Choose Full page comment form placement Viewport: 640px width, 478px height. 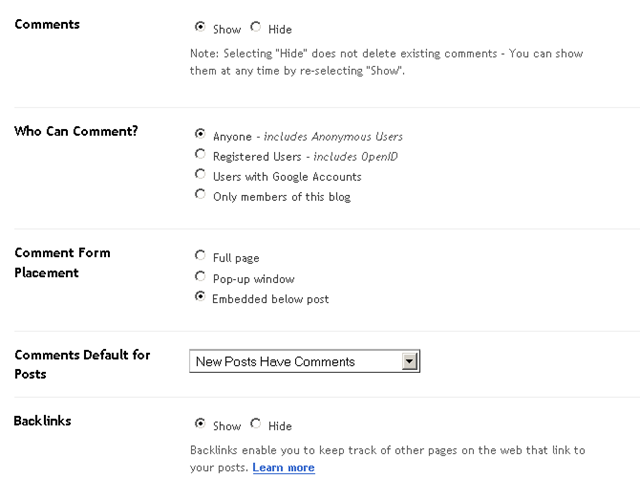[200, 256]
